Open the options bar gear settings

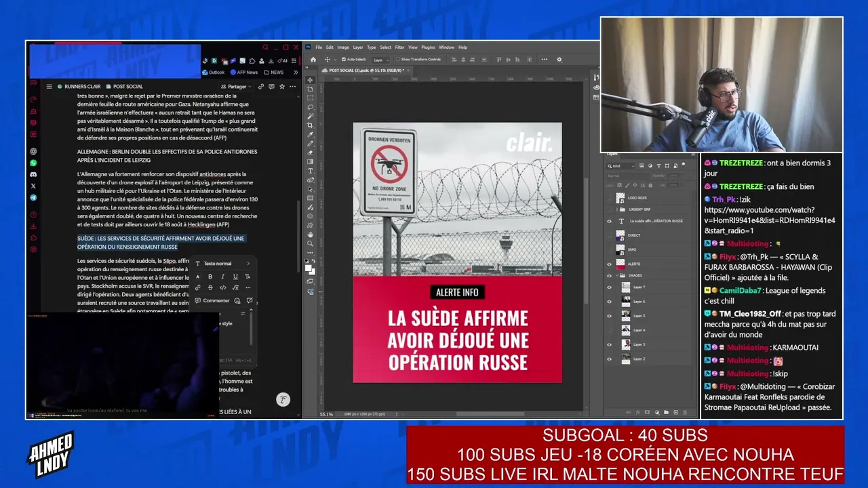click(x=559, y=60)
